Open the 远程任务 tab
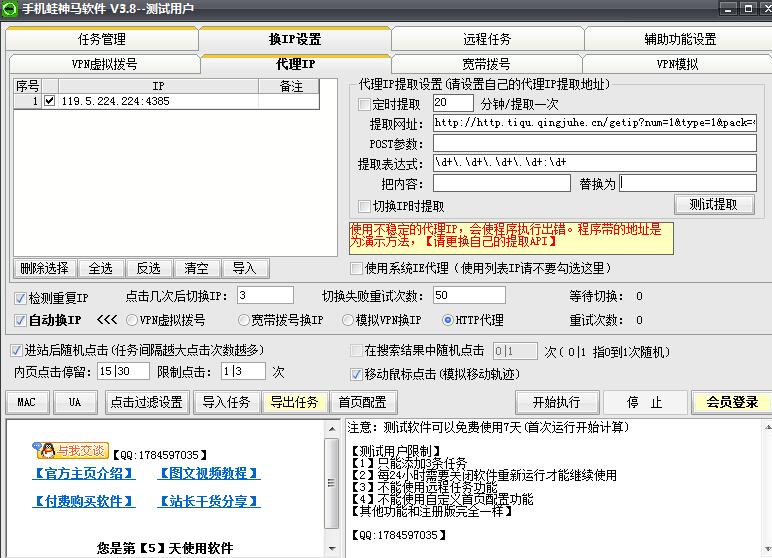772x558 pixels. pyautogui.click(x=487, y=40)
